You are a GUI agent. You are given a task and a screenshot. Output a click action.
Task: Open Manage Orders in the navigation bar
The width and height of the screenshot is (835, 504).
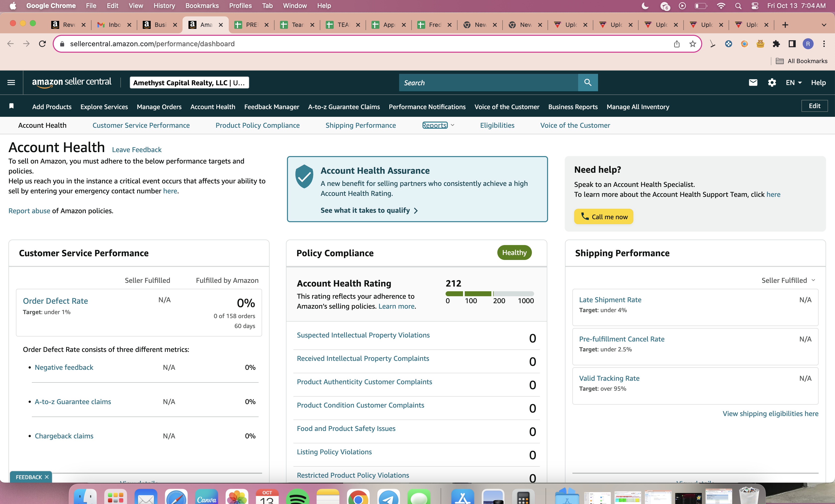(x=159, y=107)
